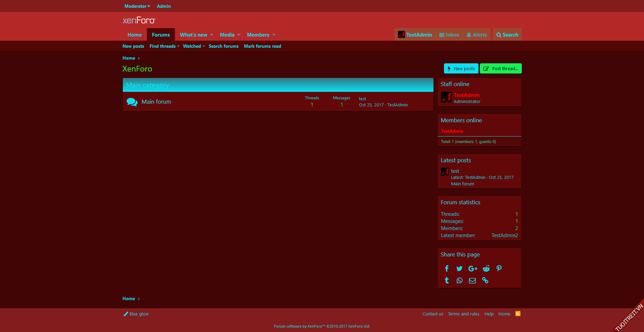Switch to the Forums tab
The height and width of the screenshot is (332, 644).
(x=161, y=35)
